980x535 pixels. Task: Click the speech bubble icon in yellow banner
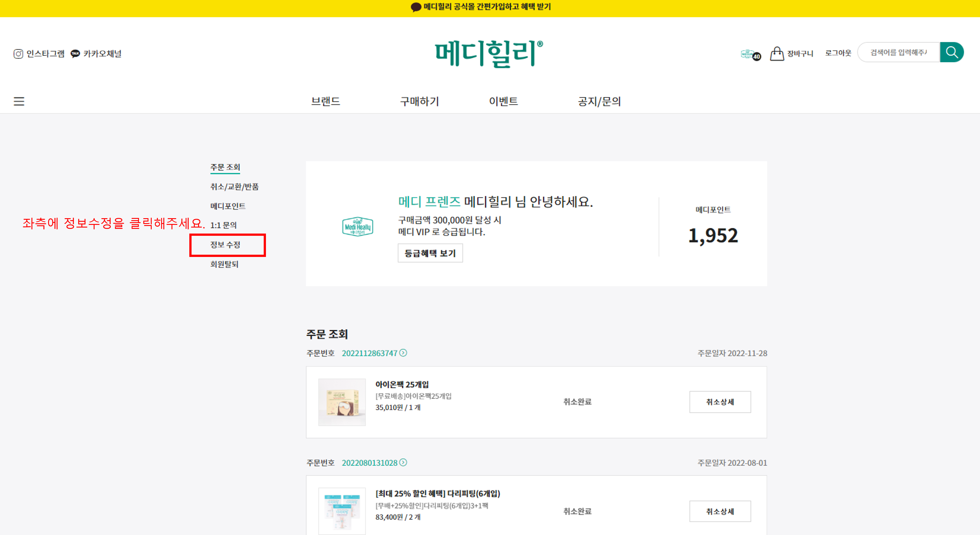coord(416,7)
